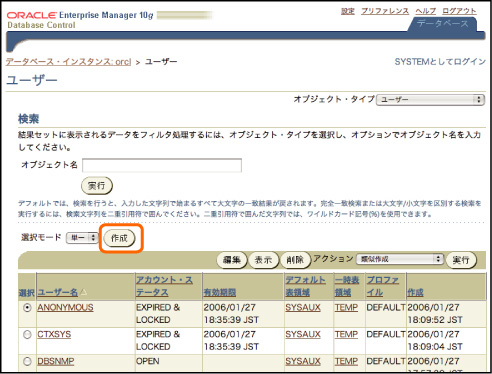The height and width of the screenshot is (374, 492).
Task: Open the プリファレンス link
Action: [x=385, y=11]
